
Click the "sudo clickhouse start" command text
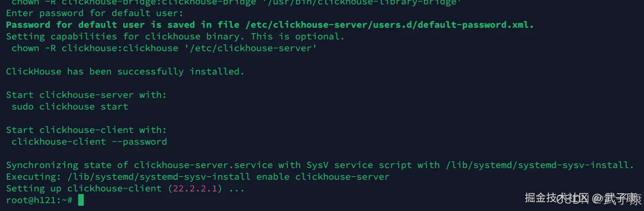click(70, 107)
